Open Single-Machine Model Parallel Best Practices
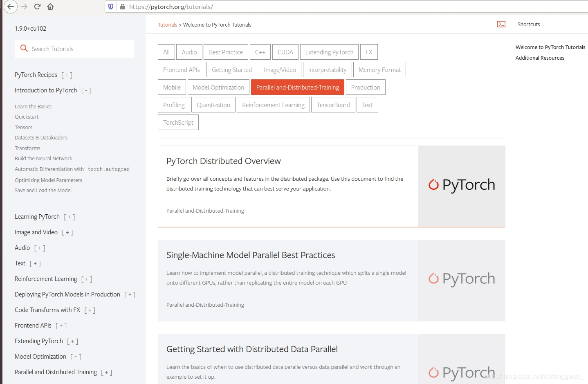Viewport: 588px width, 384px height. coord(332,281)
